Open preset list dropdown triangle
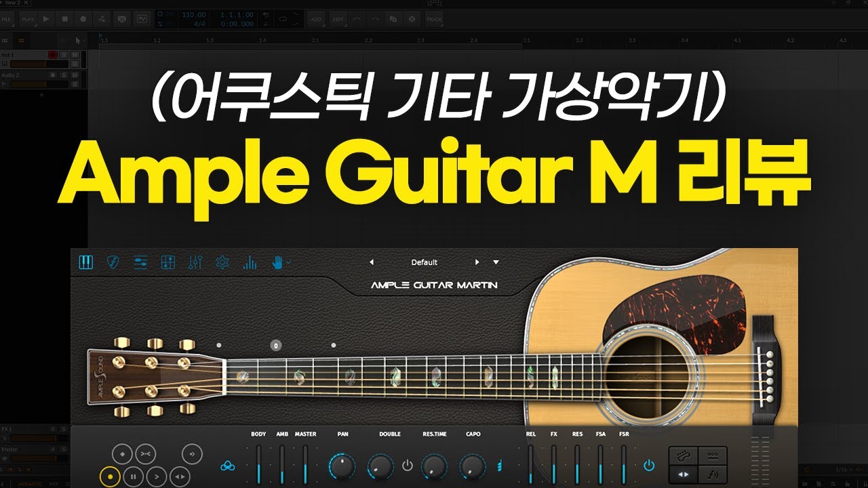Viewport: 868px width, 488px height. tap(496, 262)
